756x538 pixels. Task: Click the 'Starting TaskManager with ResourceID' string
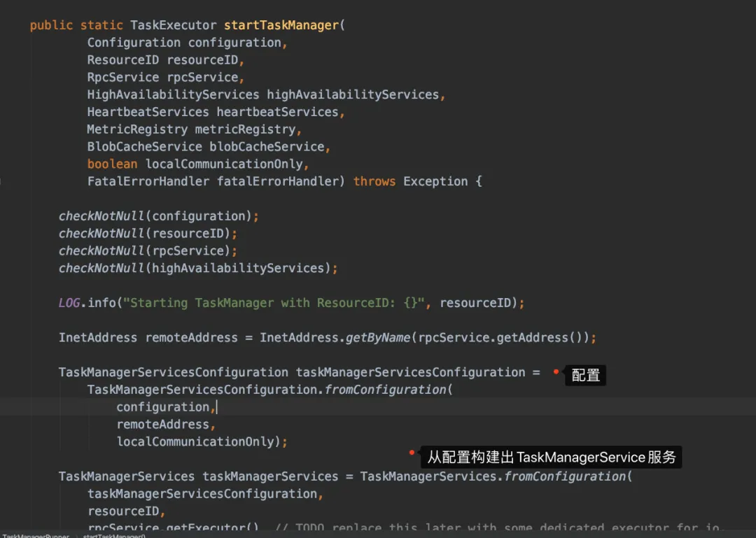tap(274, 303)
